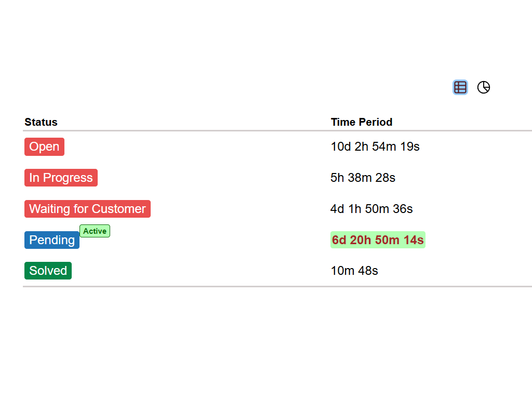Screen dimensions: 532x399
Task: Click the Status column header
Action: [x=41, y=122]
